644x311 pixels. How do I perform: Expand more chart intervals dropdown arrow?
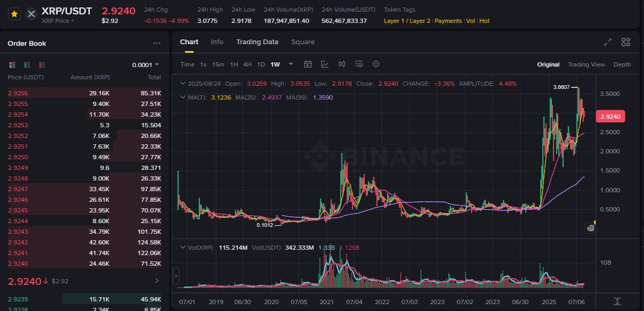pyautogui.click(x=291, y=64)
